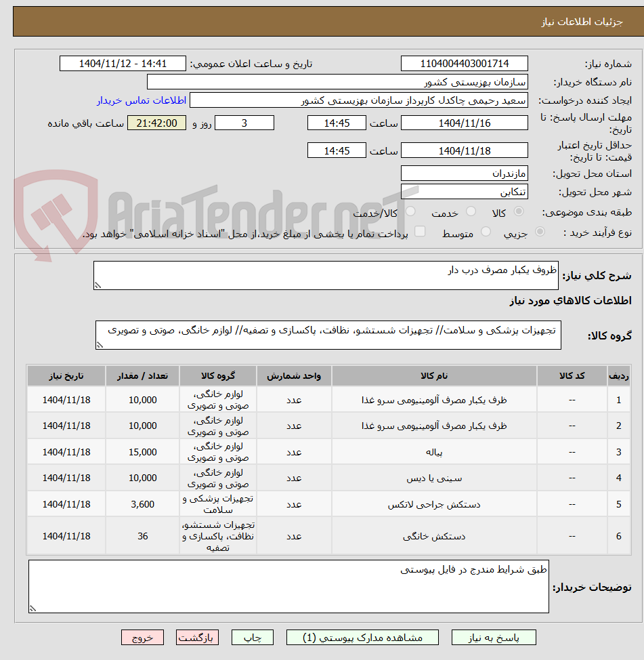
Task: Click the remaining time field 21:42:00
Action: click(157, 123)
